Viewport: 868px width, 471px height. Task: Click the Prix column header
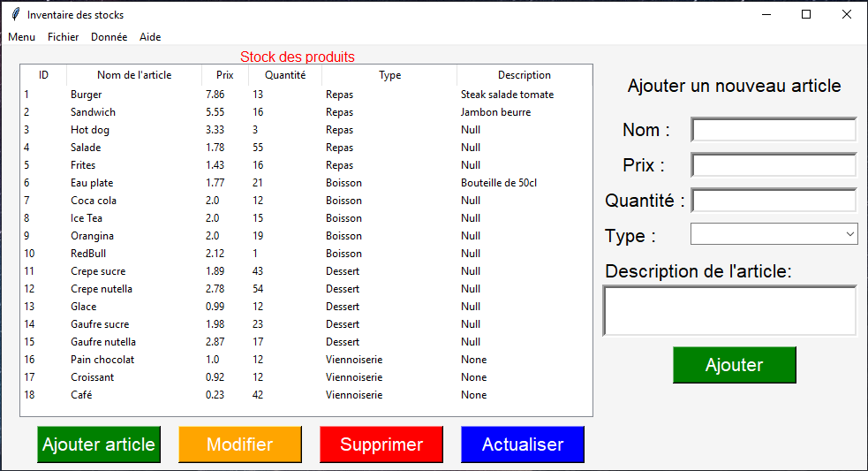(225, 75)
